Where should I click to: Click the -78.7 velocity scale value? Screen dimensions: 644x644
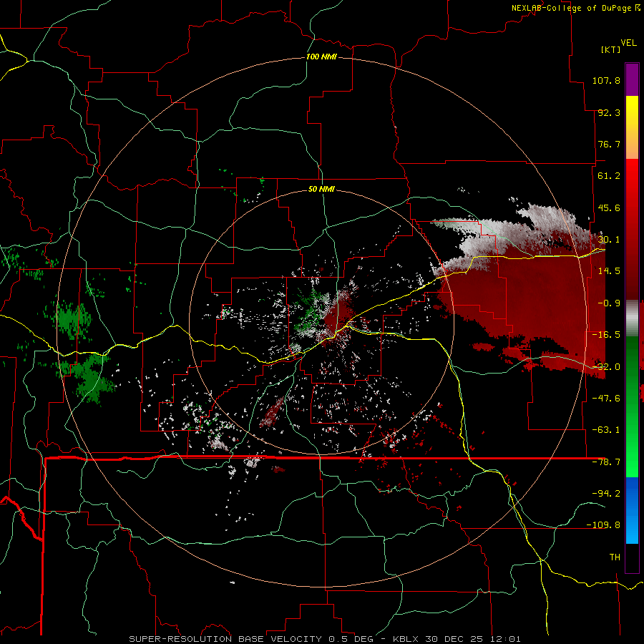tap(606, 462)
